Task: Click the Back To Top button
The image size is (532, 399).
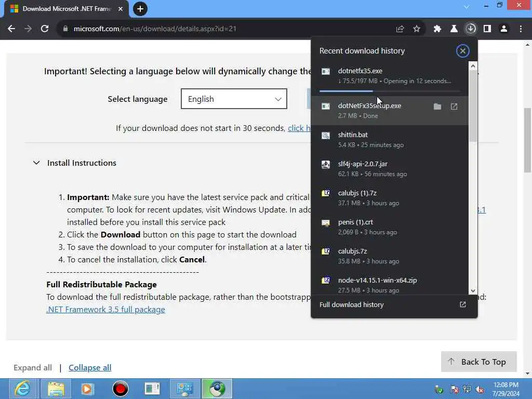Action: [x=478, y=362]
